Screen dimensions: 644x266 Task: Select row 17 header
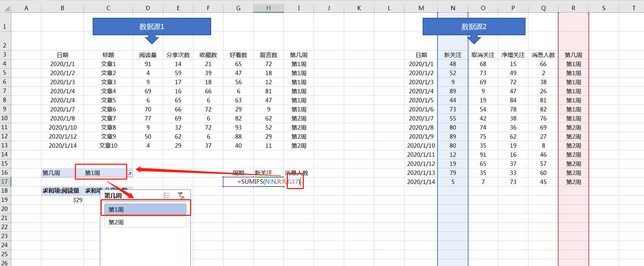click(5, 181)
